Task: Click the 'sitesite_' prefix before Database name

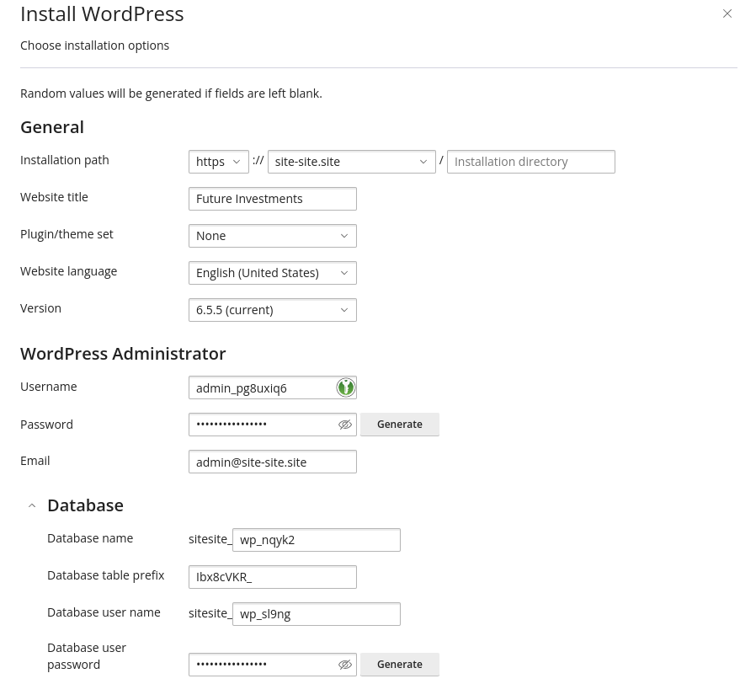Action: click(x=210, y=539)
